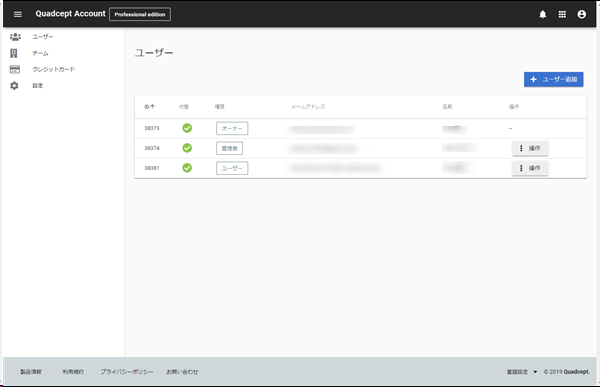
Task: Open the 利用規約 footer link
Action: click(x=73, y=372)
